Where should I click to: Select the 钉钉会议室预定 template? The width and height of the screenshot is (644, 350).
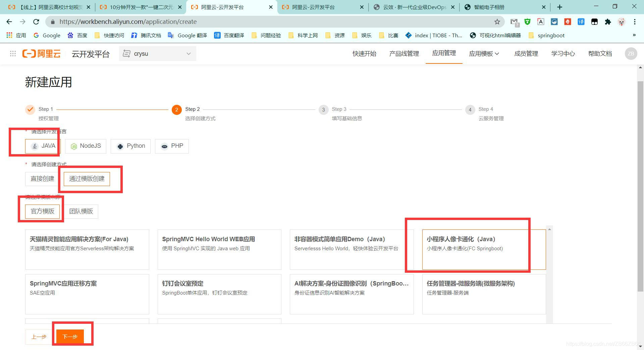[219, 294]
